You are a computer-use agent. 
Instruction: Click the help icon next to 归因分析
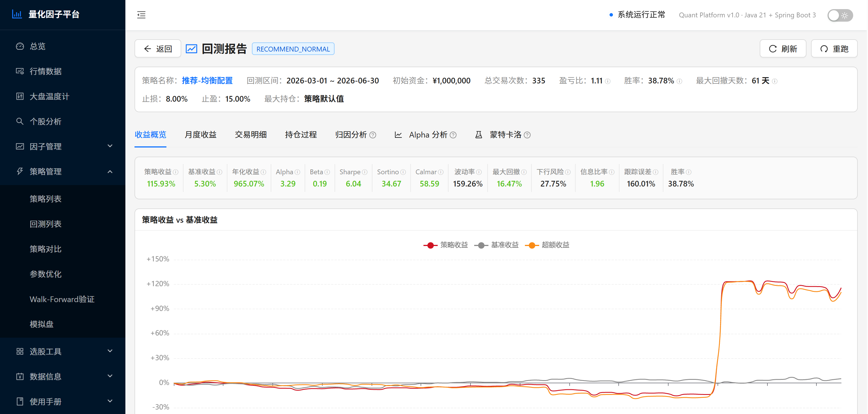(x=373, y=135)
